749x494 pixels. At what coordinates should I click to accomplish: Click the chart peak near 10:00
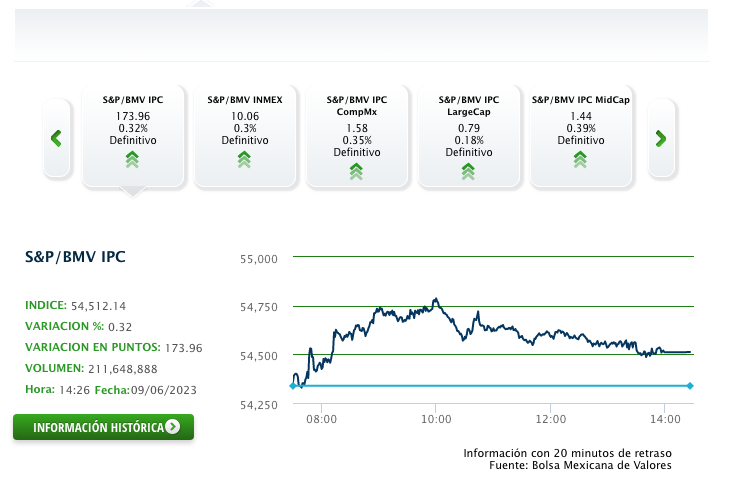[x=436, y=299]
